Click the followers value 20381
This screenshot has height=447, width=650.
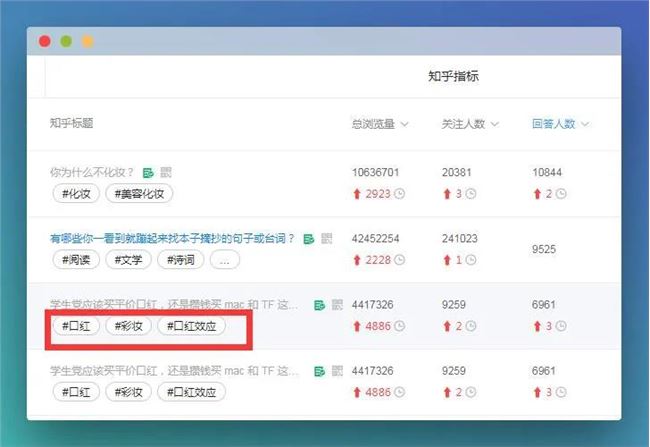click(456, 172)
